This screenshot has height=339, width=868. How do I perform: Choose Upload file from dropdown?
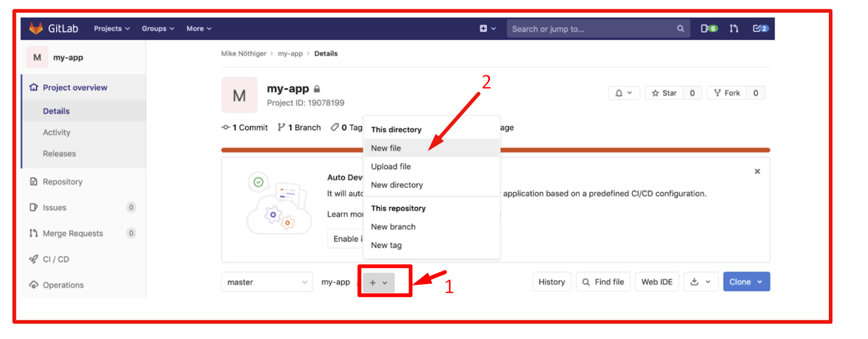click(x=431, y=167)
